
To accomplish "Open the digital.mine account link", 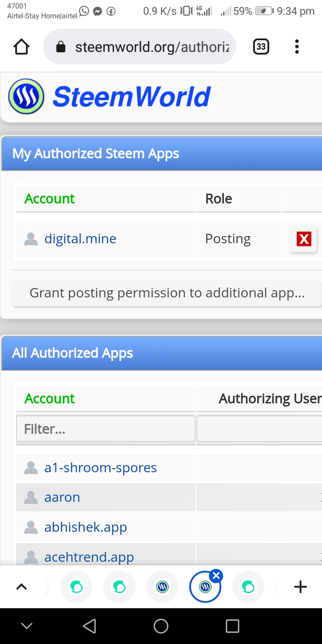I will pos(80,239).
